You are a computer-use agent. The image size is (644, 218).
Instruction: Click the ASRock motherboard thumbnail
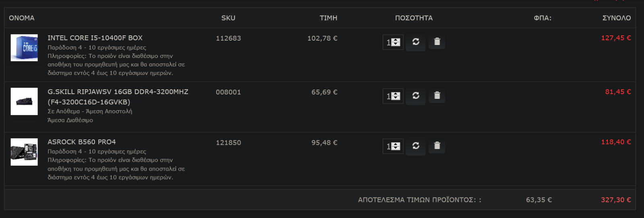coord(24,152)
